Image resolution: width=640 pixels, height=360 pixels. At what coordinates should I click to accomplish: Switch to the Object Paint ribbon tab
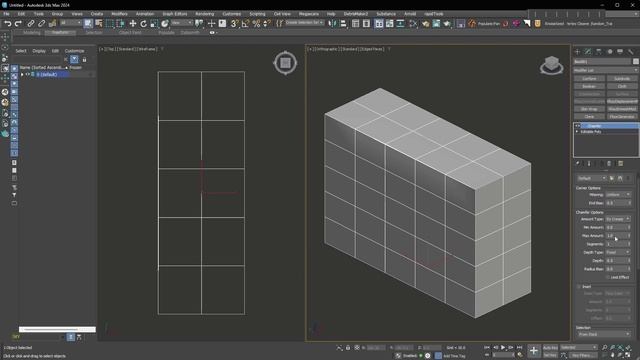pyautogui.click(x=130, y=33)
